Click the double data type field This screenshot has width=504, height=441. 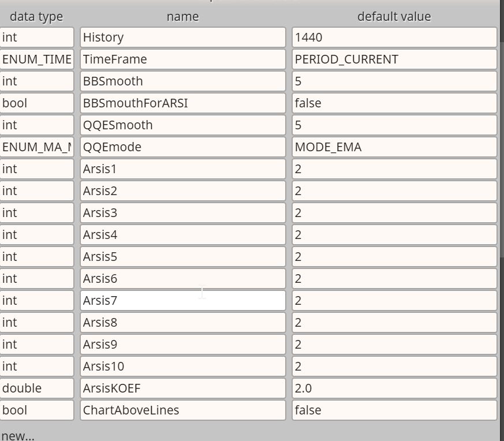click(36, 388)
